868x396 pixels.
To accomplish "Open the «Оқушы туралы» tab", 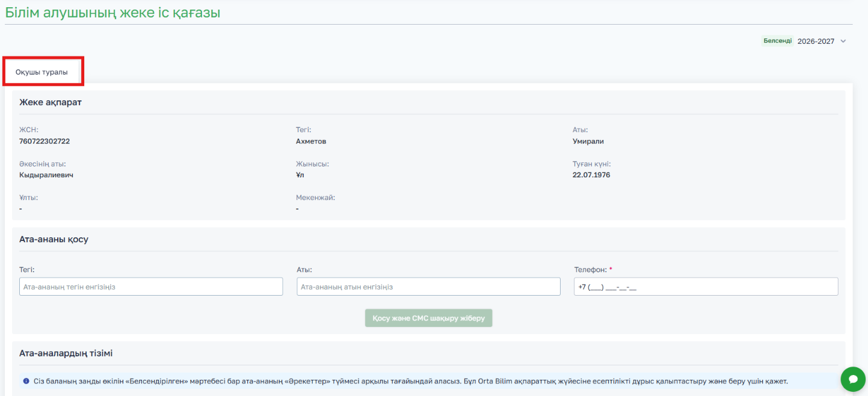I will (x=42, y=72).
